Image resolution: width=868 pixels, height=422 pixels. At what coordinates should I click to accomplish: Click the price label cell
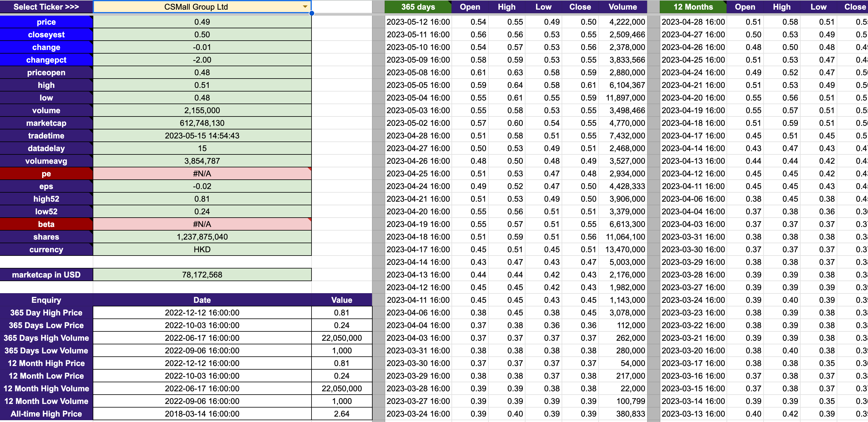[x=46, y=22]
